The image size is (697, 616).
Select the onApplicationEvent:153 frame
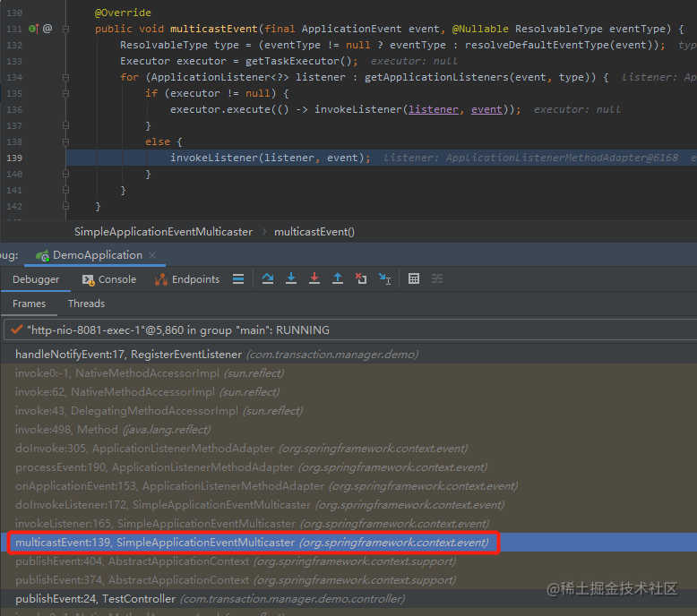point(348,486)
